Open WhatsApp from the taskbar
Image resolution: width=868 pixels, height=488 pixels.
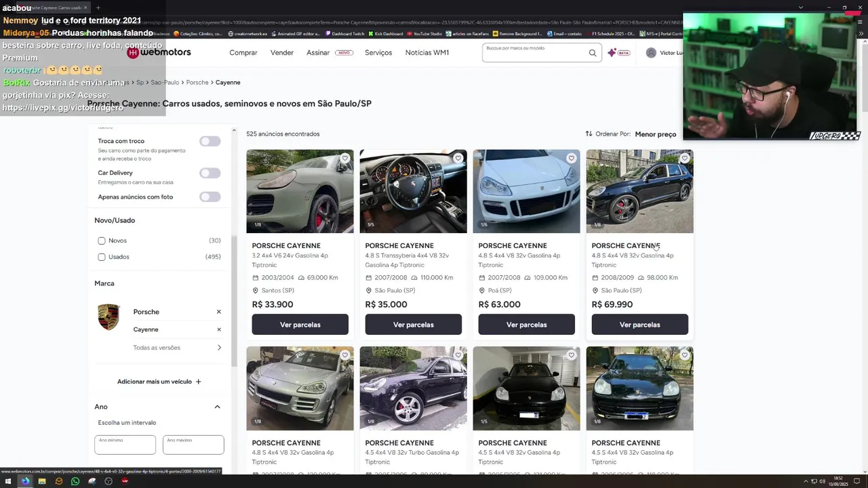75,481
